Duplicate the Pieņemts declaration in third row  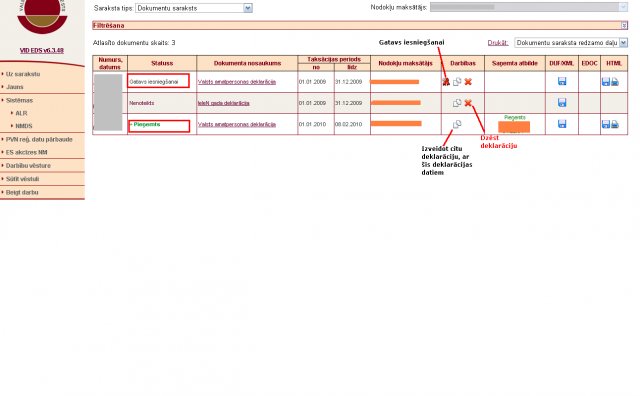[457, 124]
